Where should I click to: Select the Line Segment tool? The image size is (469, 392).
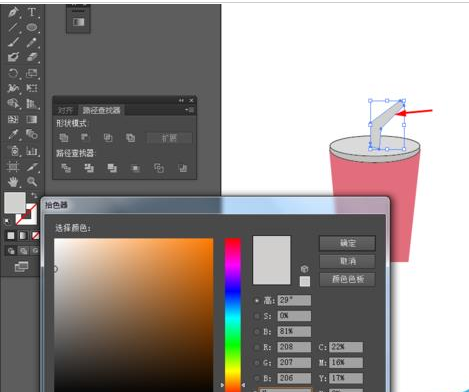click(13, 27)
